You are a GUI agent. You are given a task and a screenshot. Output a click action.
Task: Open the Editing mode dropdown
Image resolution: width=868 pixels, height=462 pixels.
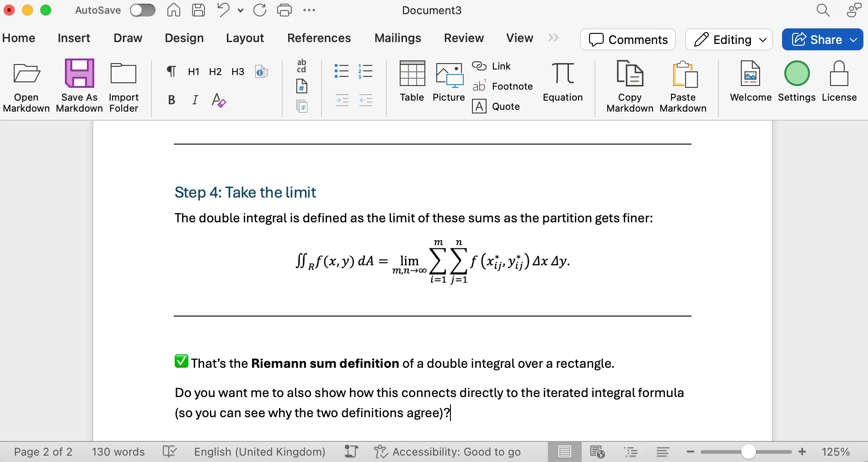pos(762,40)
